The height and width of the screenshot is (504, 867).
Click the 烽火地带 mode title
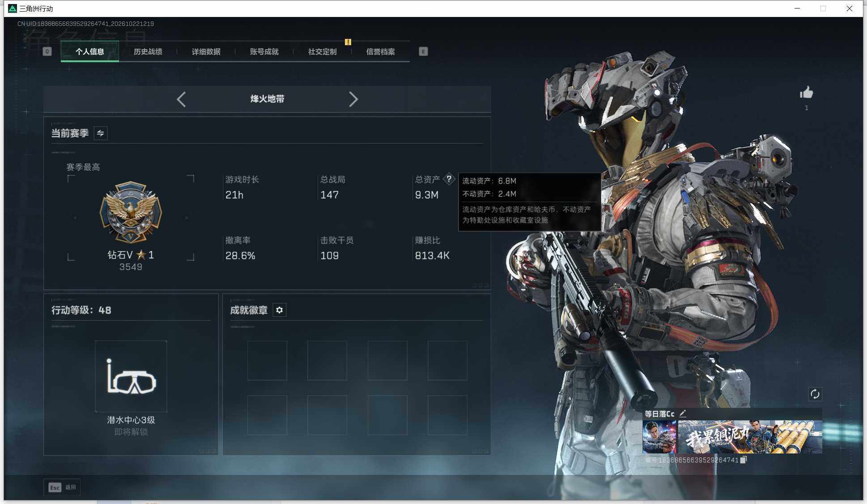pos(268,99)
